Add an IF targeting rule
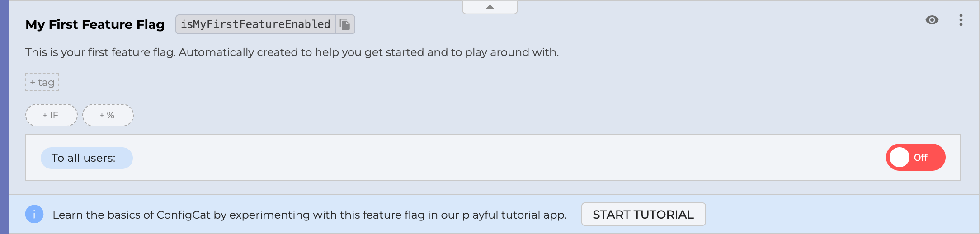The height and width of the screenshot is (234, 980). [51, 115]
